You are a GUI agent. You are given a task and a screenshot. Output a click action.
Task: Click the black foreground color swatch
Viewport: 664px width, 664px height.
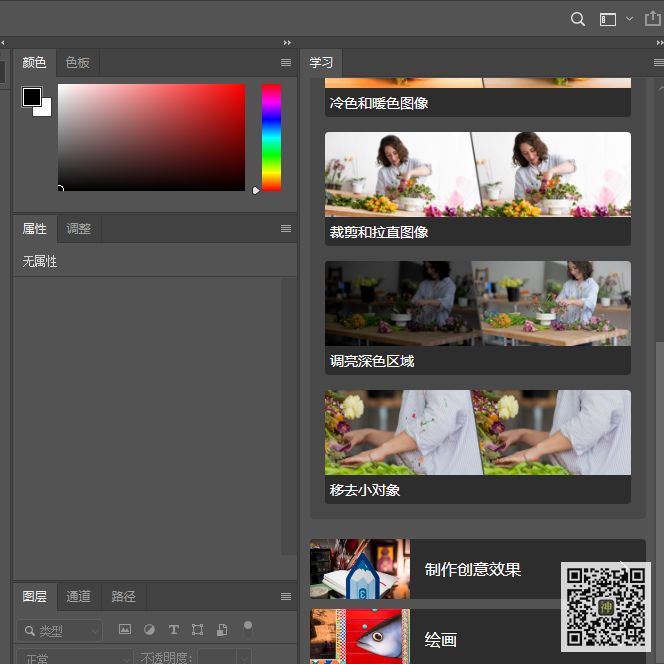(x=32, y=97)
